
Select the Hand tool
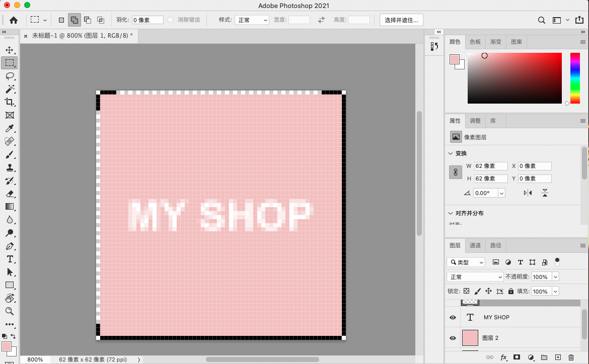[x=10, y=298]
